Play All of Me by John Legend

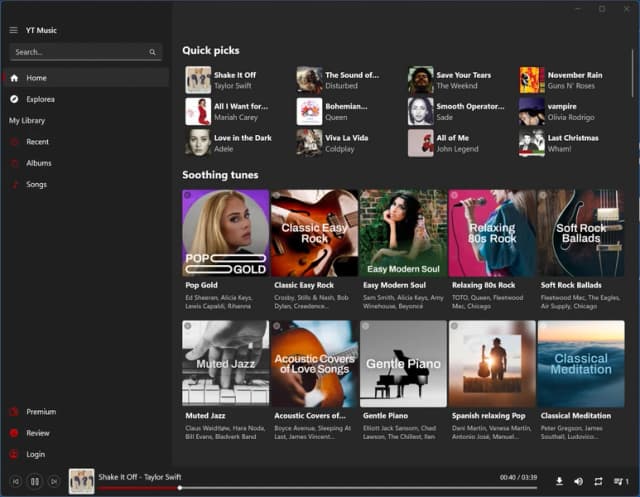click(457, 143)
